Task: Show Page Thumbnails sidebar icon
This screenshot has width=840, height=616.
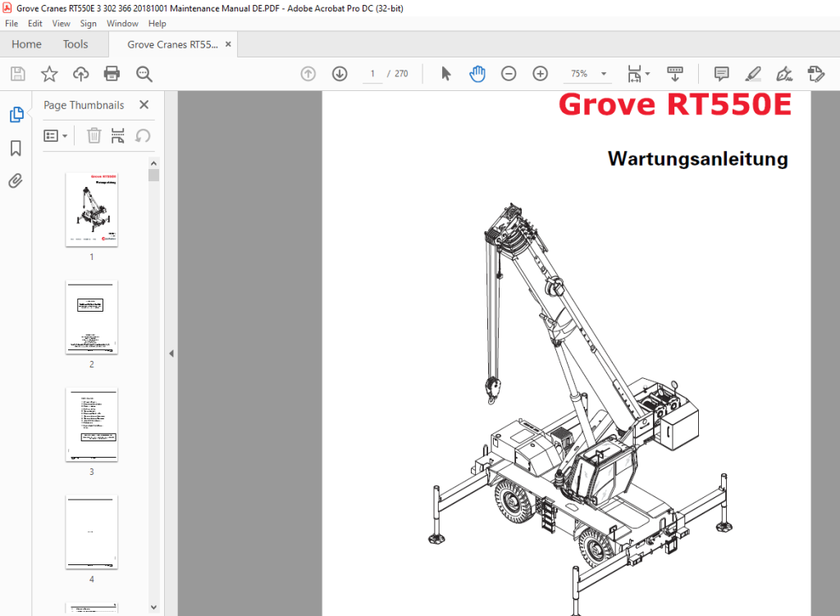Action: (16, 114)
